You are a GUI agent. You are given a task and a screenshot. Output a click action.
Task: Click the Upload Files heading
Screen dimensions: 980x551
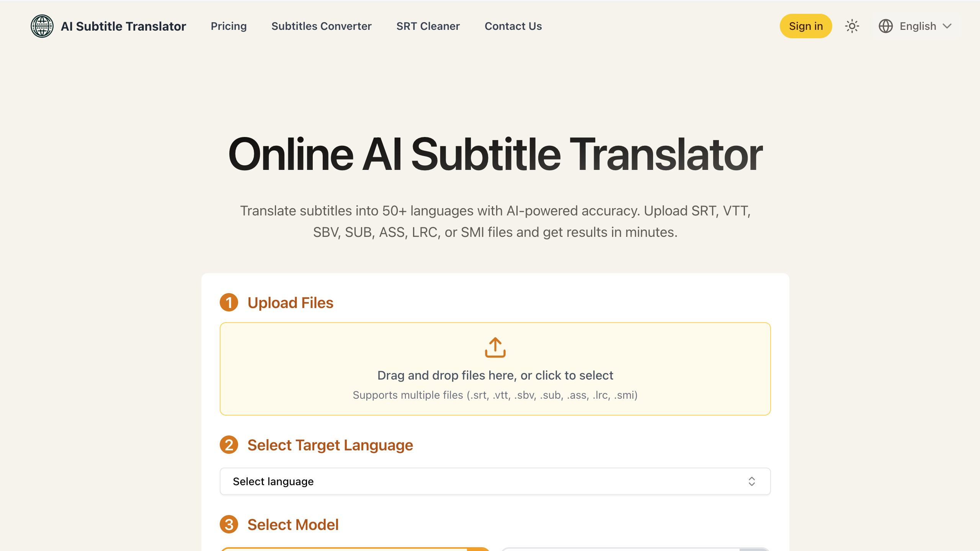tap(291, 303)
